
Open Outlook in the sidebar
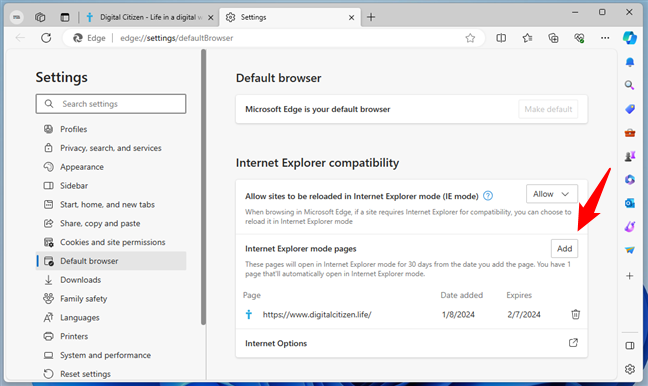click(630, 203)
